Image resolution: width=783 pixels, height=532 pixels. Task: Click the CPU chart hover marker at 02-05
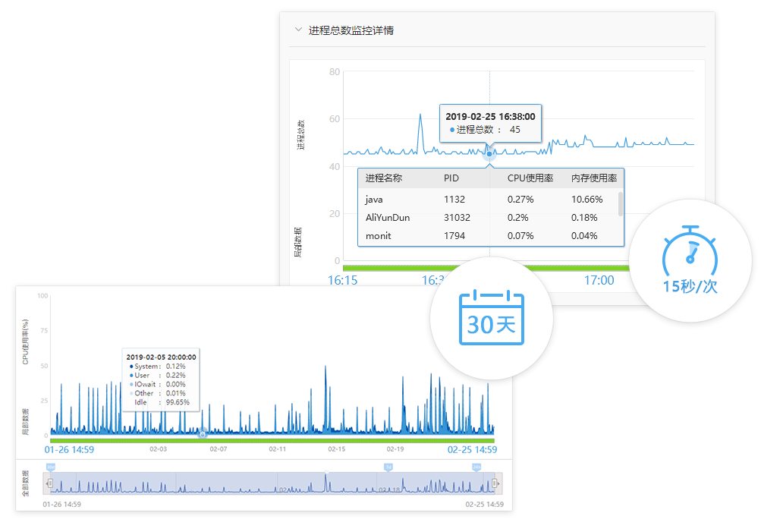click(x=203, y=433)
